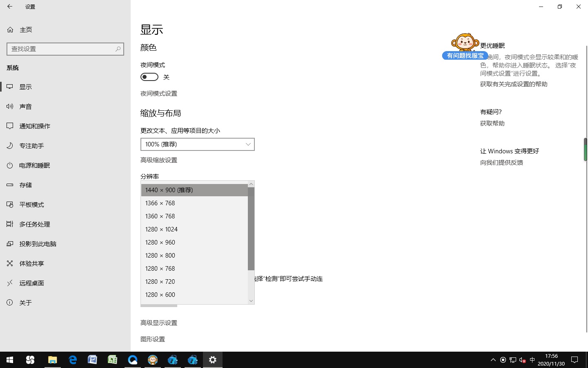Open Word from the taskbar
This screenshot has height=368, width=588.
click(x=92, y=360)
